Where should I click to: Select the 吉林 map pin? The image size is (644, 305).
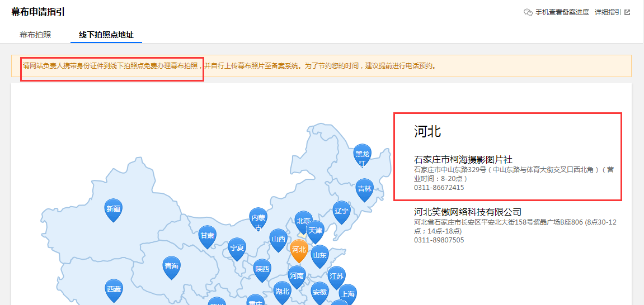pyautogui.click(x=365, y=189)
